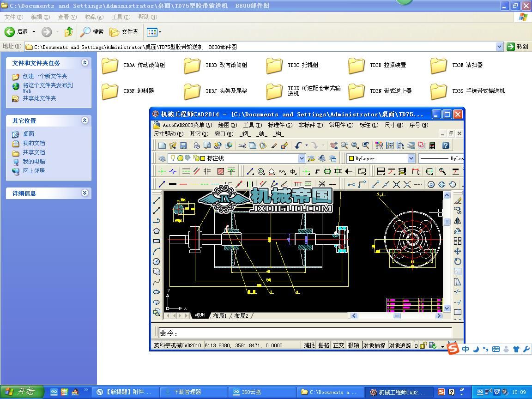Viewport: 532px width, 399px height.
Task: Select the Polygon draw tool
Action: click(157, 231)
